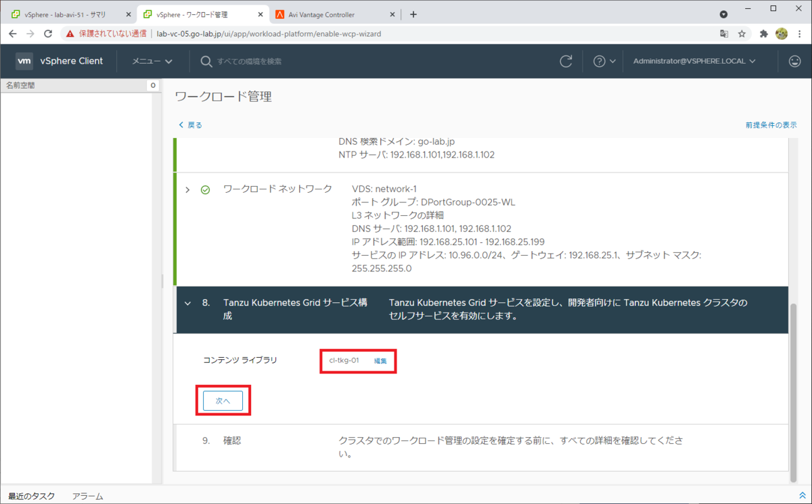Collapse the Tanzu Kubernetes Grid サービス構成 section
The width and height of the screenshot is (812, 504).
coord(187,303)
